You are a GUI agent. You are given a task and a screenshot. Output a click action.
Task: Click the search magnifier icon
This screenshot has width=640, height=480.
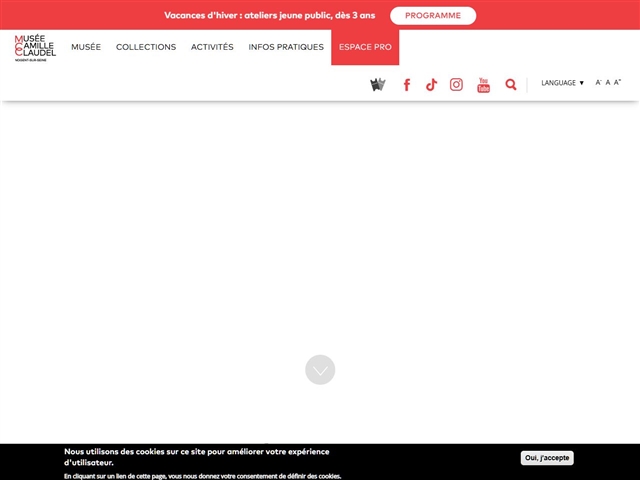point(511,85)
